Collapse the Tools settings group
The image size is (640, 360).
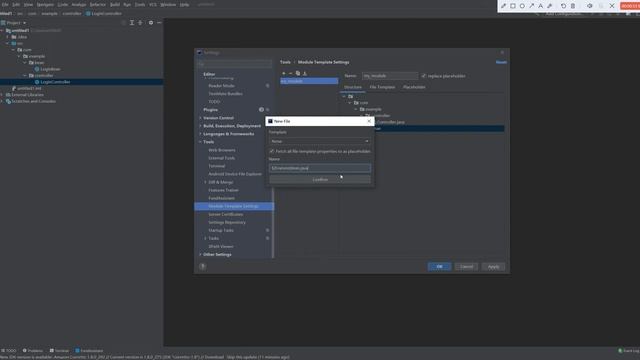point(200,142)
